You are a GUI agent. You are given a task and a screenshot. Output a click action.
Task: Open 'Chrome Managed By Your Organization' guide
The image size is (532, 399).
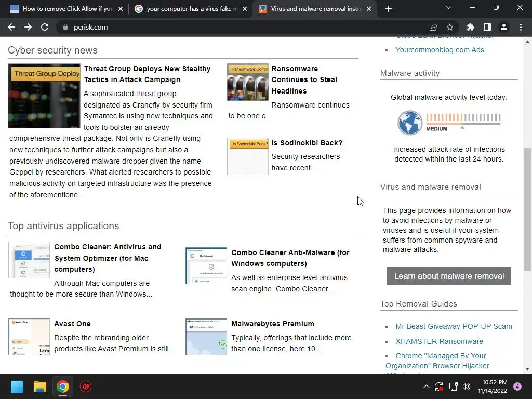pyautogui.click(x=437, y=361)
